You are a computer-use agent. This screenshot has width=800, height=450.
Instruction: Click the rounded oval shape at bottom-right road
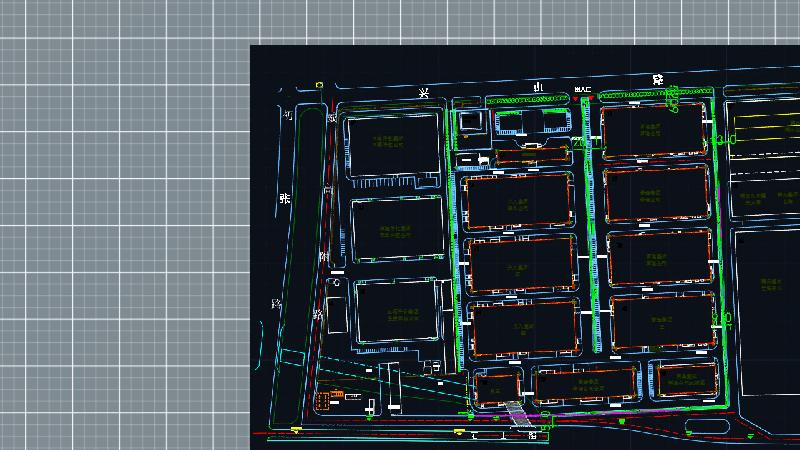point(707,428)
